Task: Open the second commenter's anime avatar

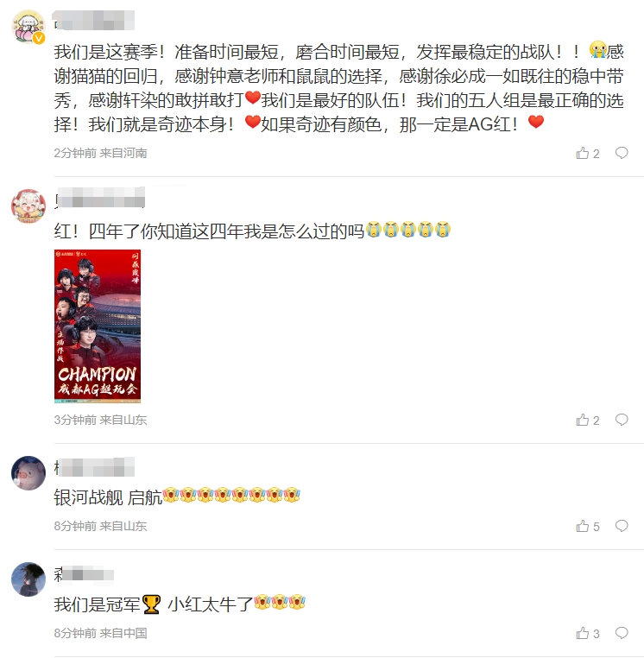Action: [x=28, y=206]
